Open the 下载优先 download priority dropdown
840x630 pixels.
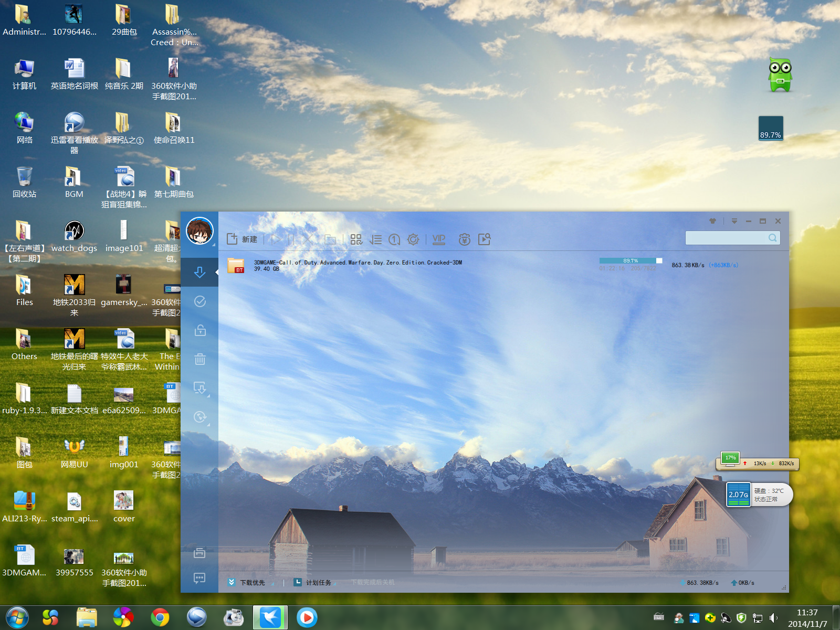(x=250, y=583)
